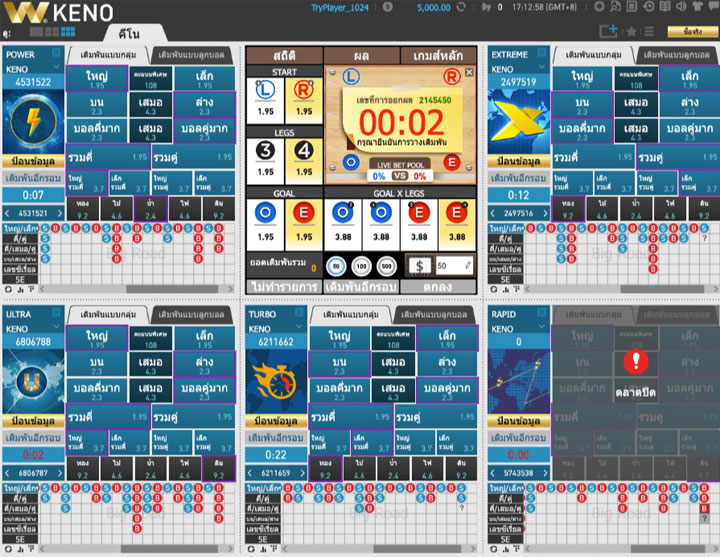Select the คีโน main tab

coord(129,34)
